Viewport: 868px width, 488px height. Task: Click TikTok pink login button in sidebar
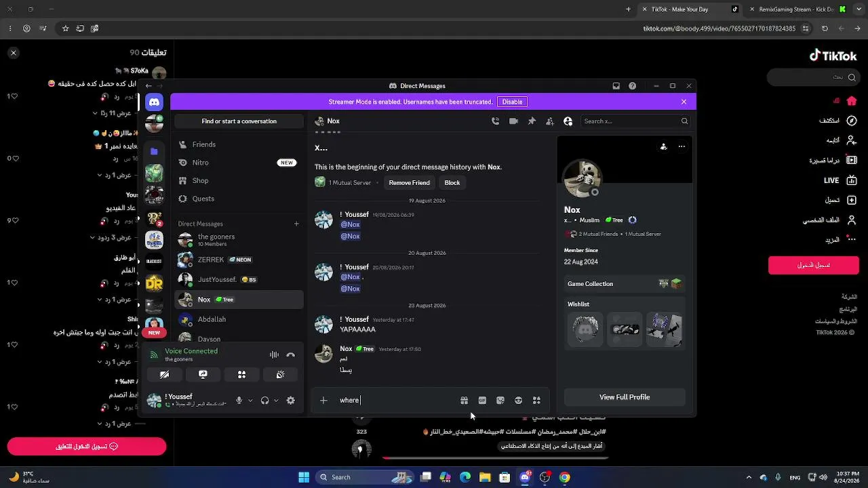813,265
